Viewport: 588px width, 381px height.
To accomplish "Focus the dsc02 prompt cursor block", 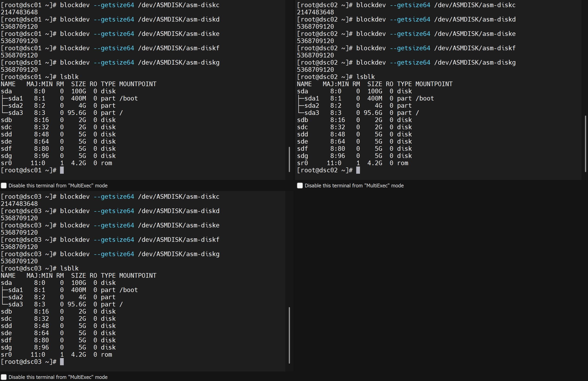I will (358, 170).
